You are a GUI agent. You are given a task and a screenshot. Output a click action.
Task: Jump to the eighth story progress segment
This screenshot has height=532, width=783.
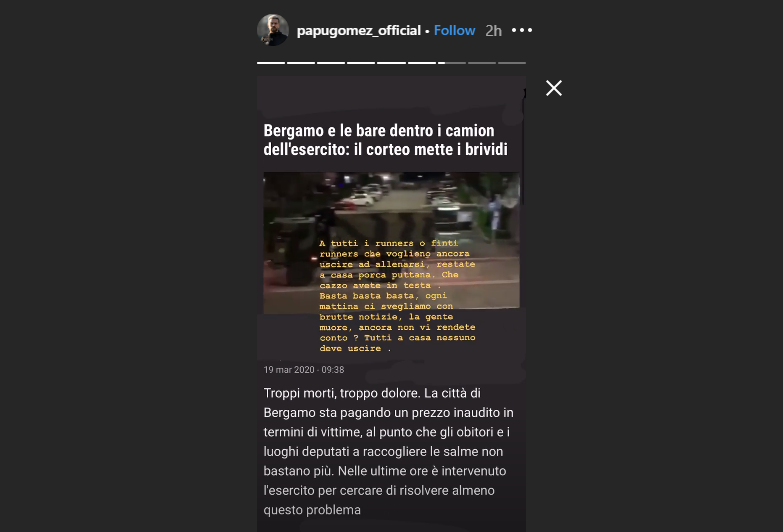click(x=482, y=63)
